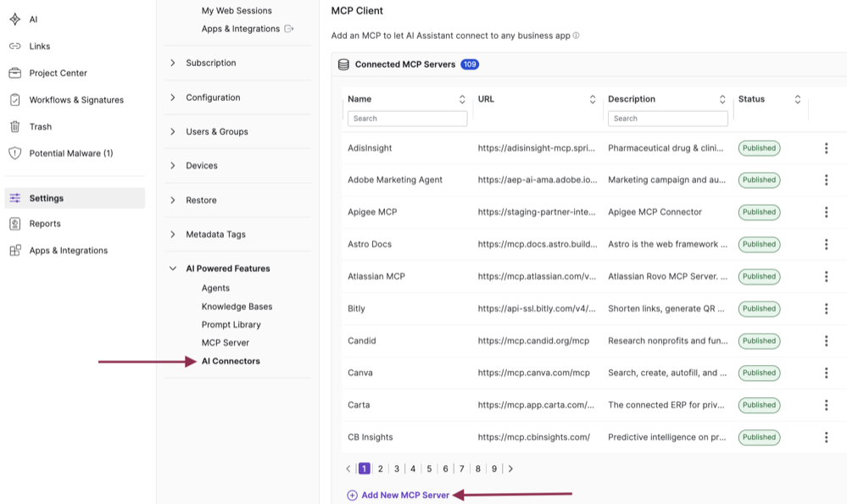
Task: Go to page 2 of server list
Action: (x=381, y=468)
